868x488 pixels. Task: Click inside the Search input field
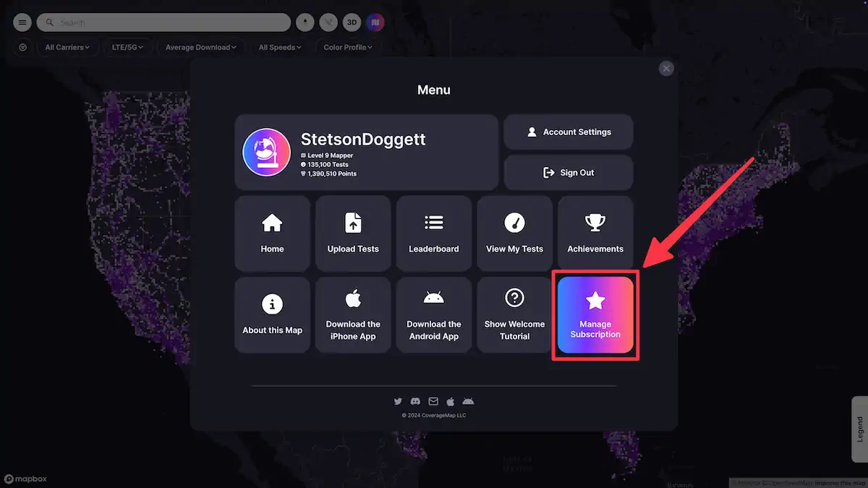(163, 22)
